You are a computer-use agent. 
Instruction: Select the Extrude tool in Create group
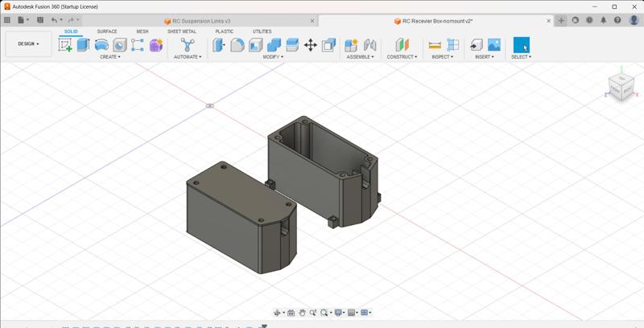[x=83, y=45]
